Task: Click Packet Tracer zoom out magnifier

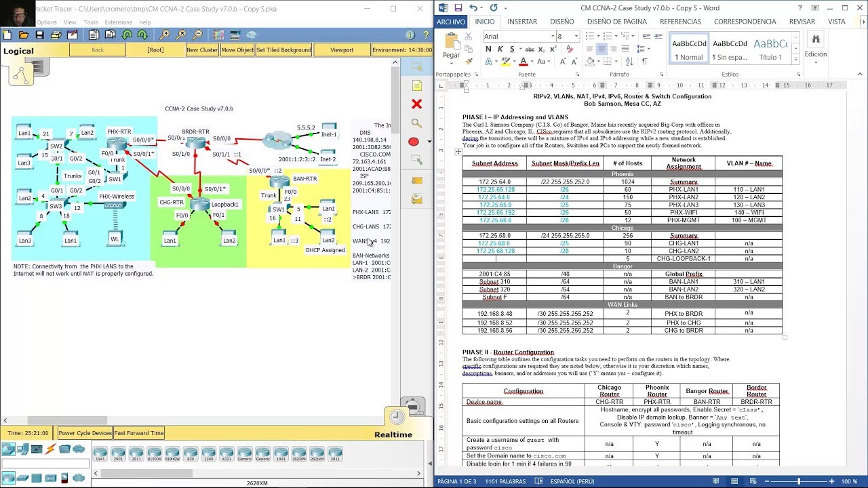Action: click(x=197, y=35)
